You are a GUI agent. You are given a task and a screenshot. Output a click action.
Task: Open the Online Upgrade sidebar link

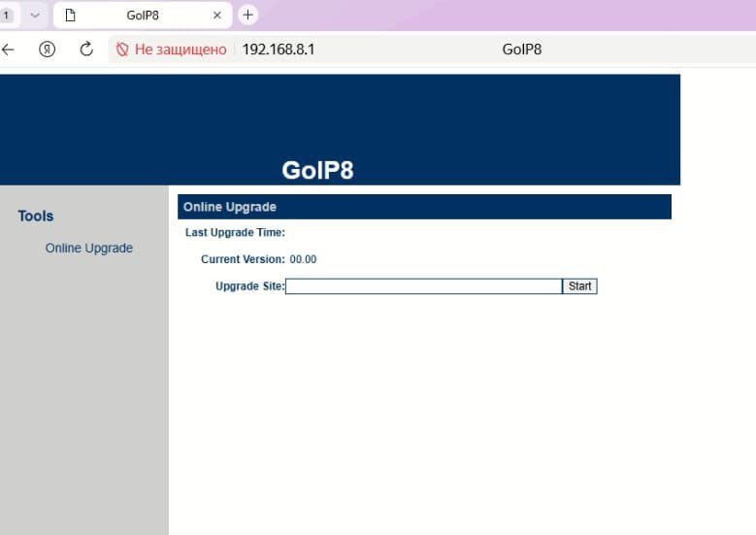(x=89, y=249)
